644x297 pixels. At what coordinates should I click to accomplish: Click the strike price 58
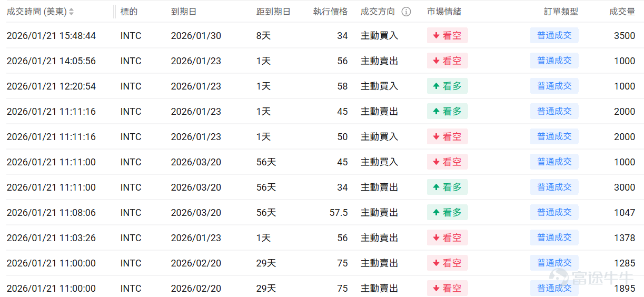click(x=343, y=86)
